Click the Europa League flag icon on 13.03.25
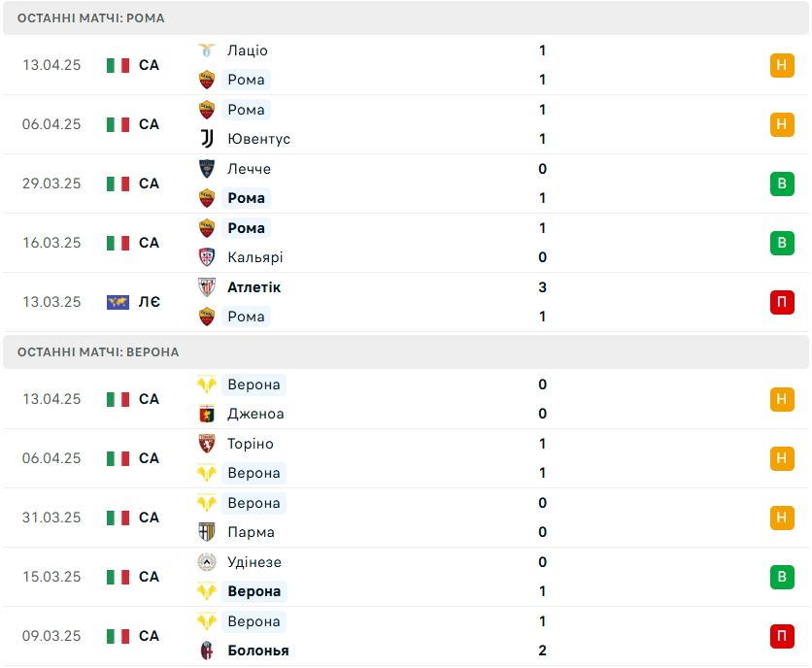 point(118,302)
